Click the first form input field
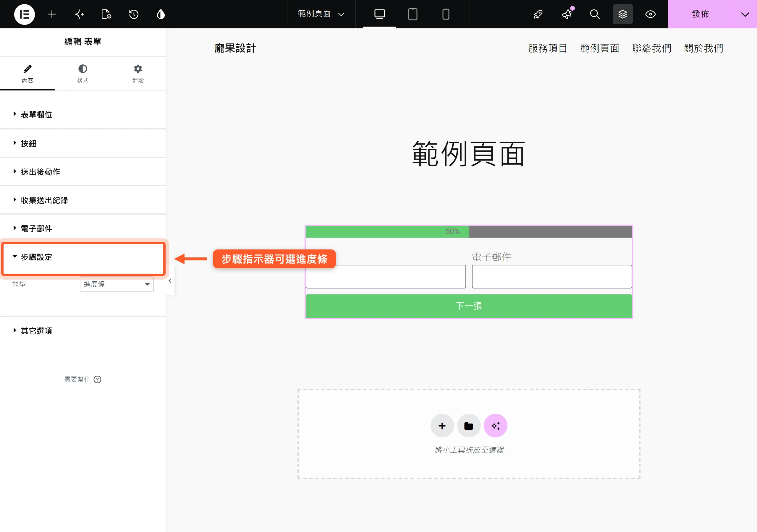The image size is (757, 532). 386,277
